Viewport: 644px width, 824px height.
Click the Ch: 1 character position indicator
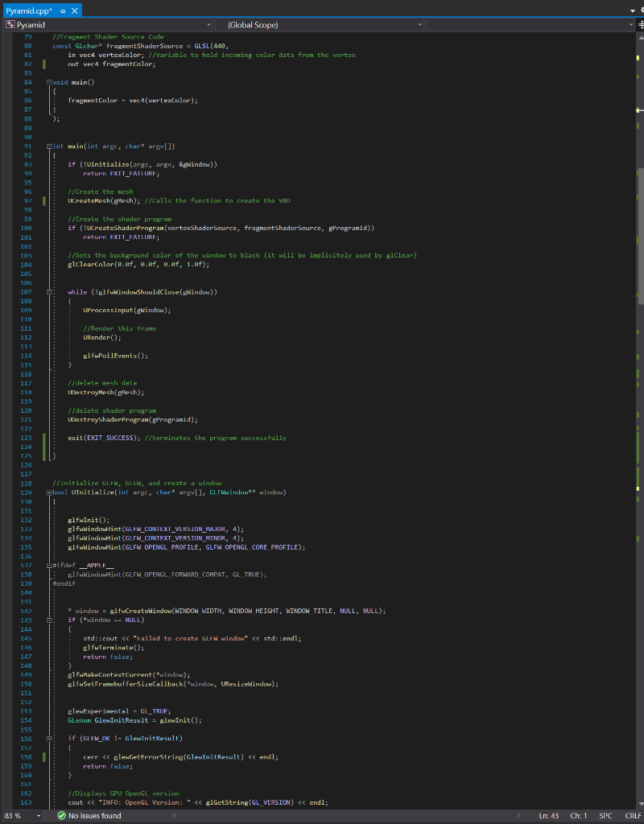579,815
